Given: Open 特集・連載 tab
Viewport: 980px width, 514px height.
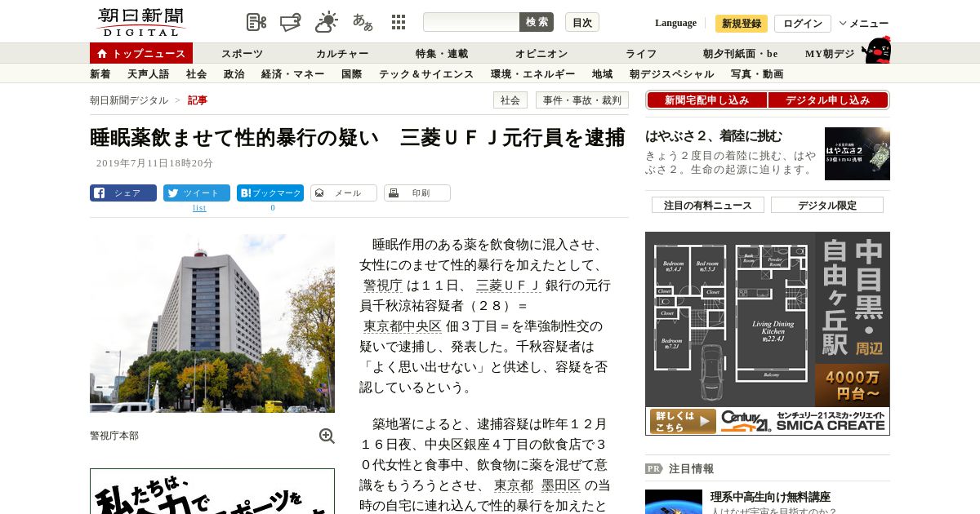Looking at the screenshot, I should point(442,54).
